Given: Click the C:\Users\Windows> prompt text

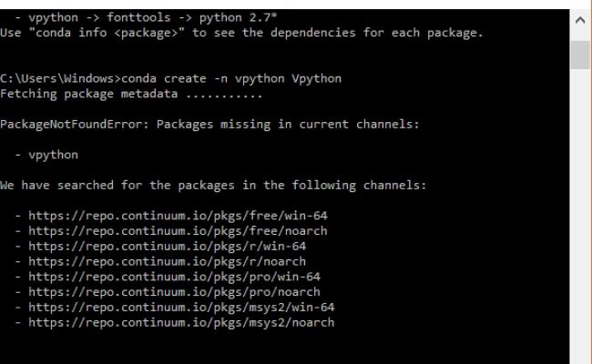Looking at the screenshot, I should coord(60,78).
